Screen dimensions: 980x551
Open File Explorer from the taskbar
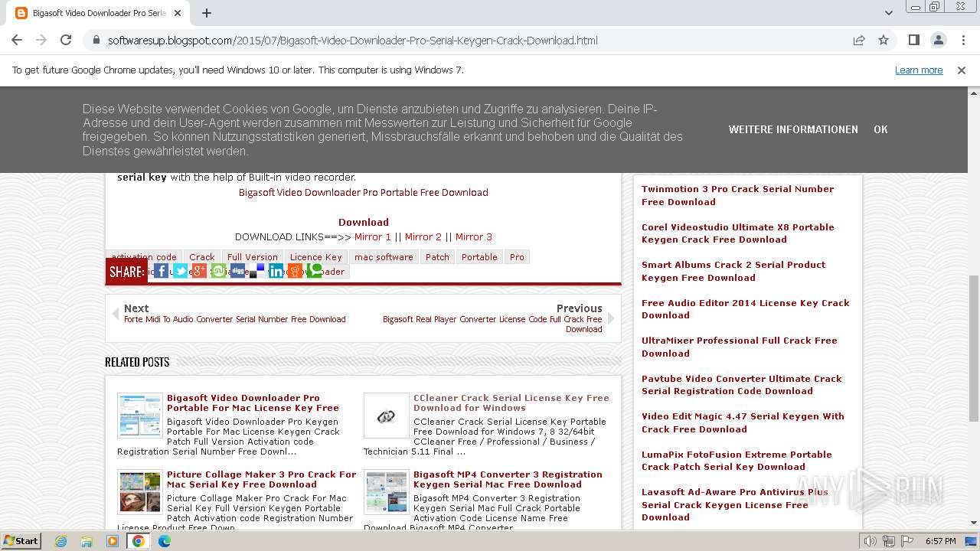tap(87, 541)
